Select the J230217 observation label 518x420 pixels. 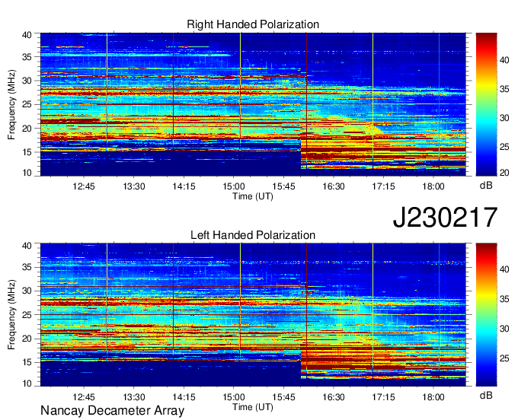click(x=445, y=218)
